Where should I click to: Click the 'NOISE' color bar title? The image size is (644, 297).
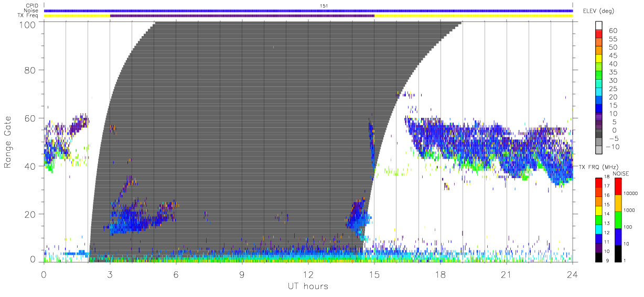(x=620, y=173)
